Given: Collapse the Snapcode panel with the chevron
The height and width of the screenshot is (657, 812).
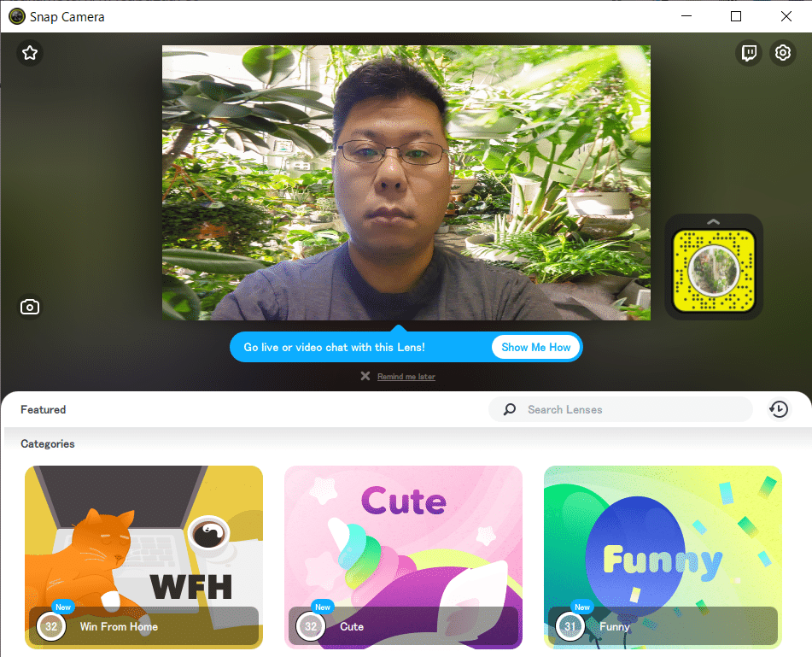Looking at the screenshot, I should coord(713,222).
